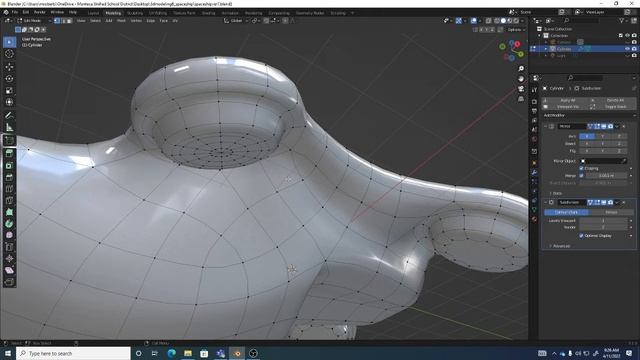Expand the Add Modifier dropdown
Viewport: 640px width, 360px height.
[x=589, y=116]
